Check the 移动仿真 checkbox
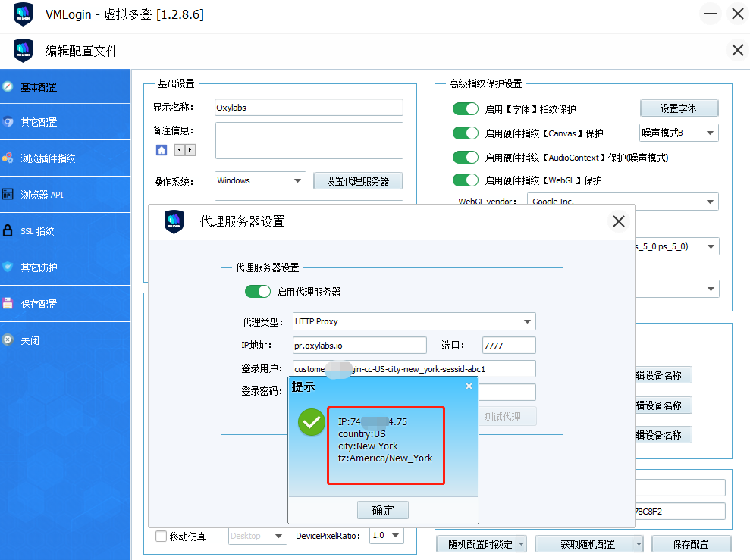 [161, 537]
